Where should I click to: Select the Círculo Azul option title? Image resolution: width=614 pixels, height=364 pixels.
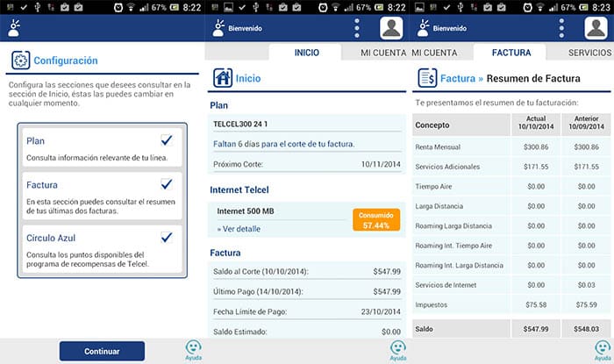tap(51, 238)
